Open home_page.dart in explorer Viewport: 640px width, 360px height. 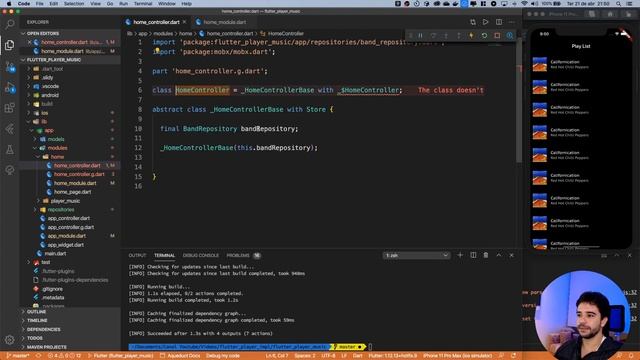point(72,192)
